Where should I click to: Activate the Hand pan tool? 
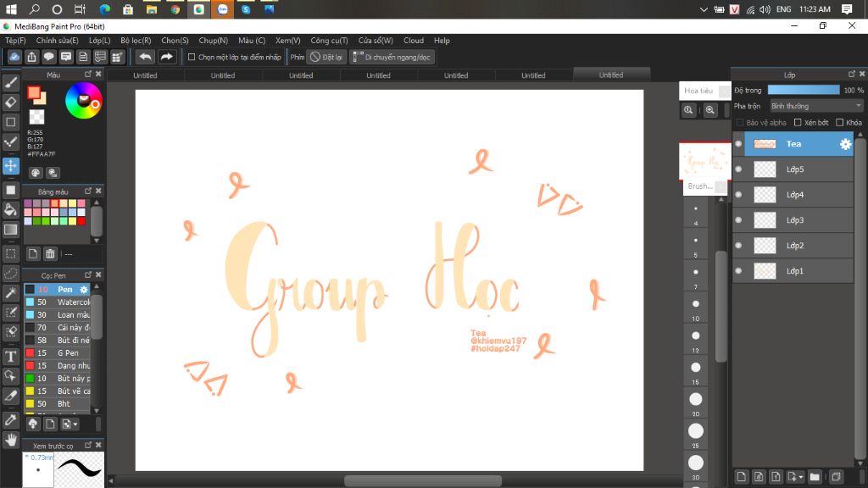pyautogui.click(x=11, y=439)
